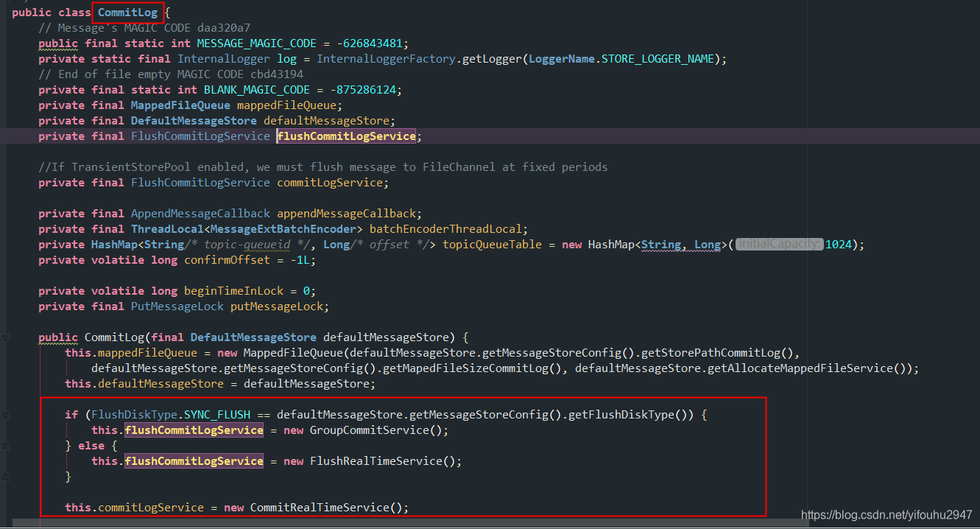Click CommitLog constructor name
This screenshot has height=529, width=980.
114,337
